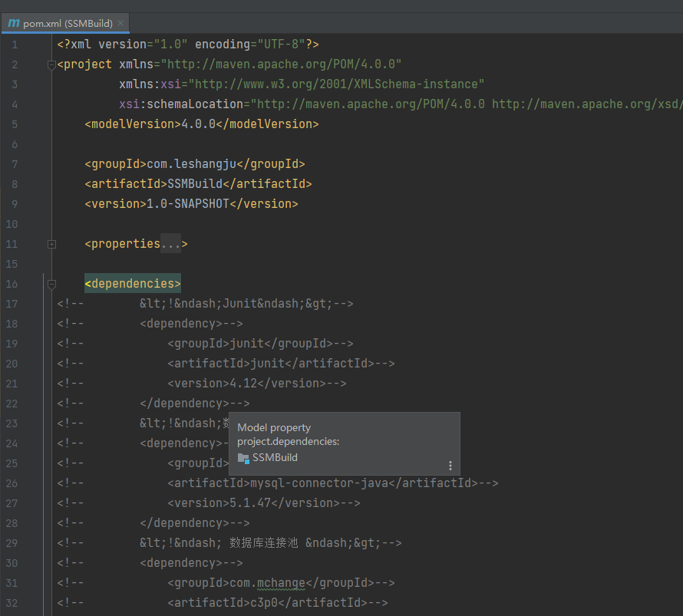
Task: Click the commented version 4.12 line
Action: [x=257, y=383]
